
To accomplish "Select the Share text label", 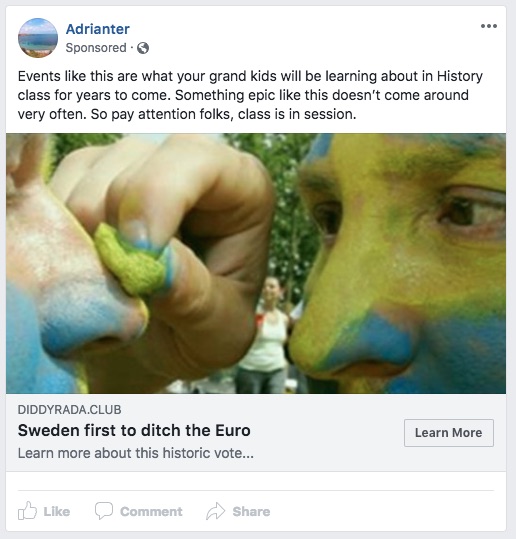I will [x=251, y=512].
